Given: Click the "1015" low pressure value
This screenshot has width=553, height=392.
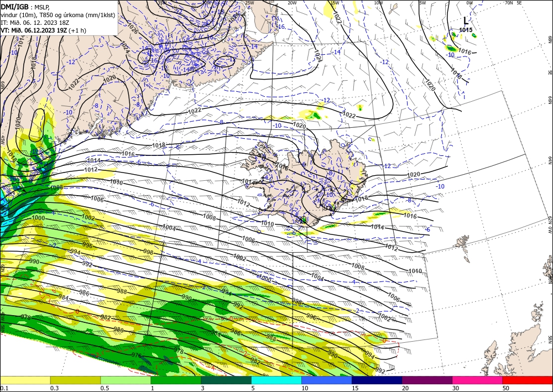Looking at the screenshot, I should (x=466, y=30).
